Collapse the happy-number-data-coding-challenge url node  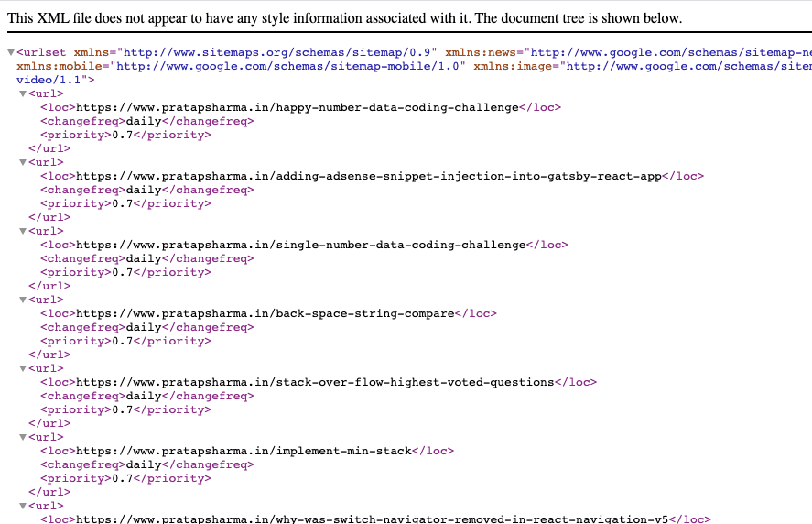click(23, 93)
